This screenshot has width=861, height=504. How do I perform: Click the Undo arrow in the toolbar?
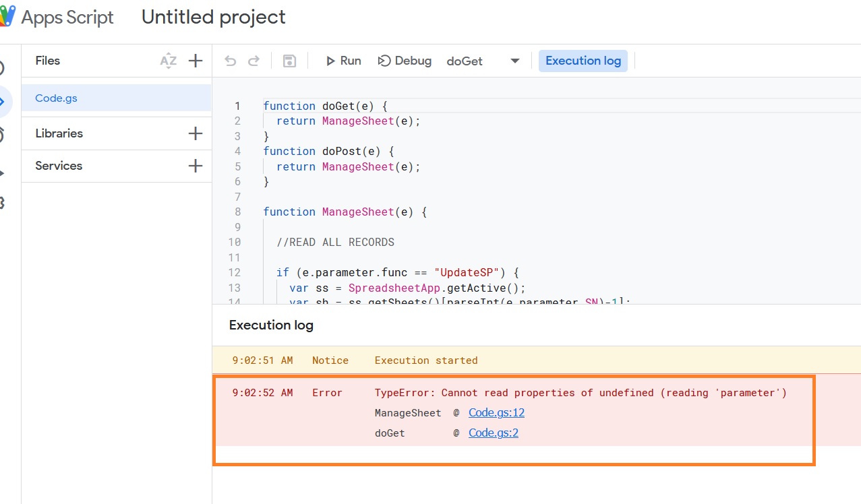(231, 61)
